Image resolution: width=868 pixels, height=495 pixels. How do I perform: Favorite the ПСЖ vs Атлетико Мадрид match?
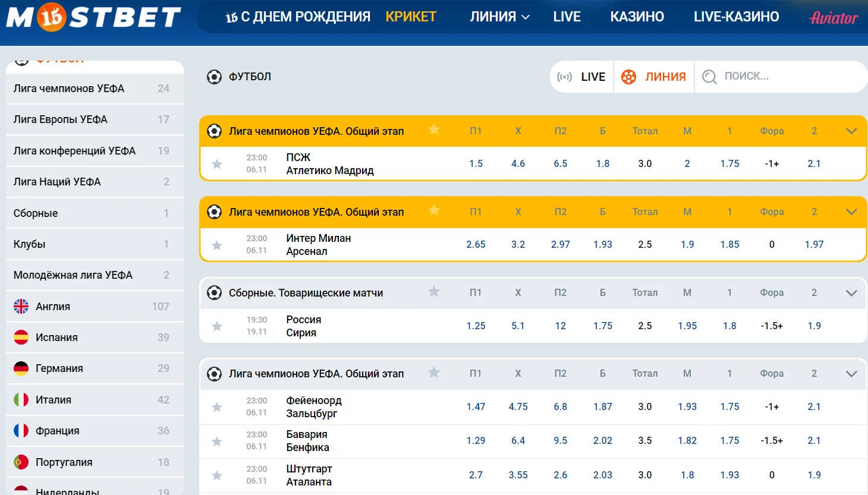[x=217, y=164]
